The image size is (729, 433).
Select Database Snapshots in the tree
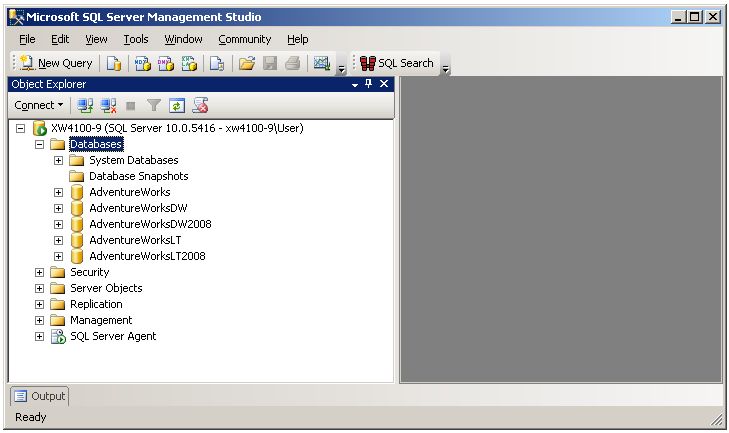139,176
